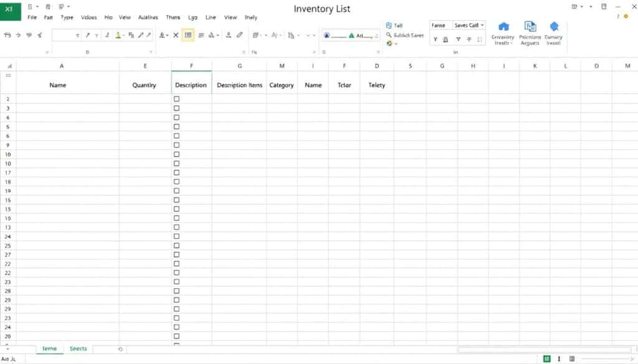The image size is (638, 364).
Task: Click the stamp-shaped icon in ribbon
Action: tap(229, 35)
